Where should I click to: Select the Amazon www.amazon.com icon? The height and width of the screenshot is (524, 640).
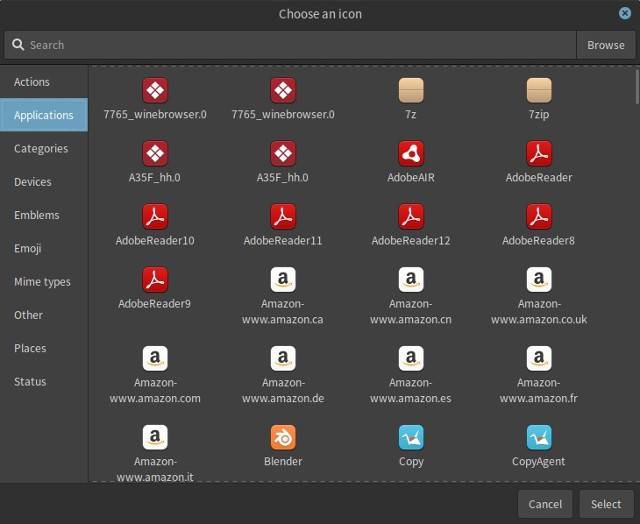coord(155,359)
